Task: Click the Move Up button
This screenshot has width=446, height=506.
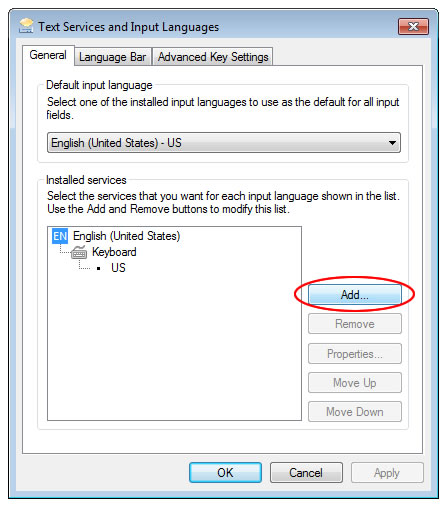Action: coord(355,383)
